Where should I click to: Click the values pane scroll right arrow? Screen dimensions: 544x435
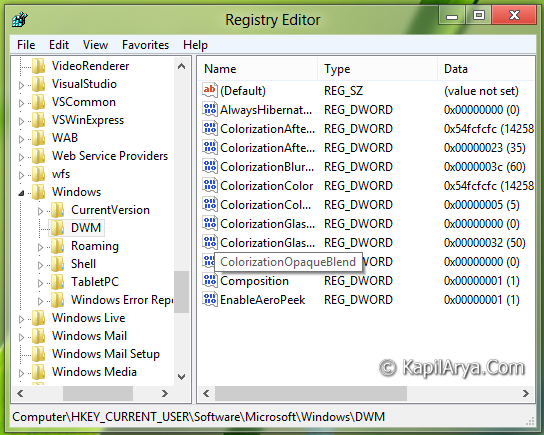(526, 393)
